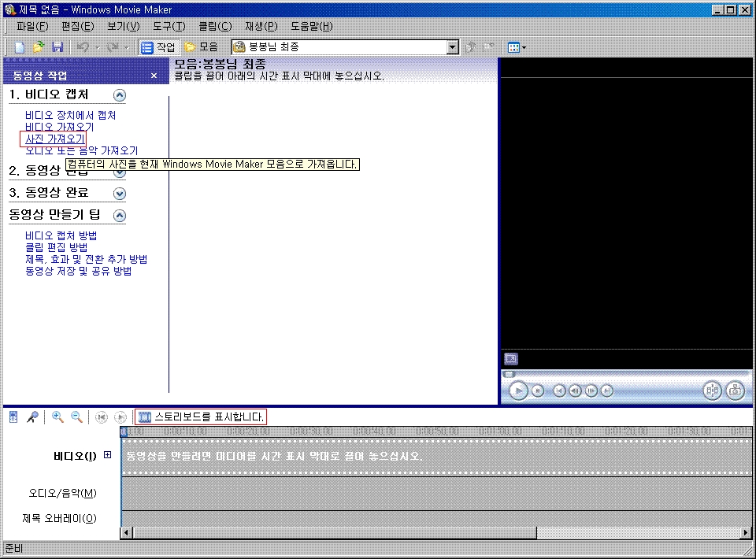The width and height of the screenshot is (756, 559).
Task: Click the 0:00:30.00 mark on the ruler
Action: [311, 431]
